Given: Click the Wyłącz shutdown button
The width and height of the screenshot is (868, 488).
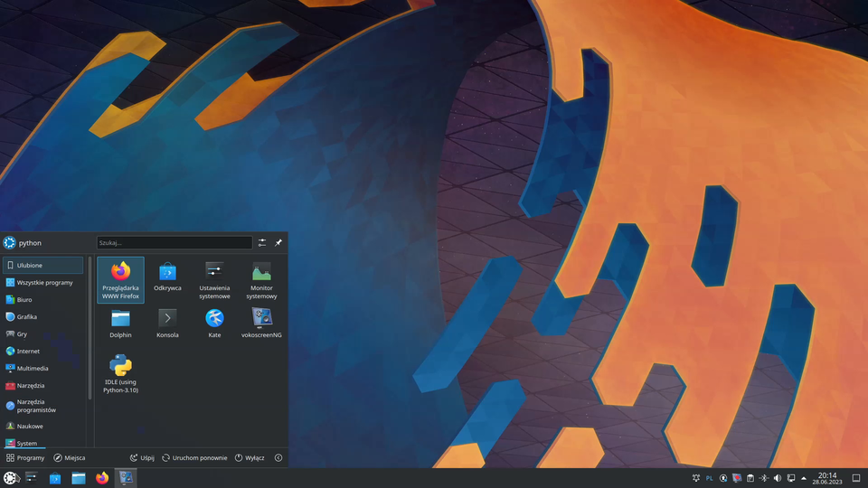Looking at the screenshot, I should pyautogui.click(x=250, y=458).
